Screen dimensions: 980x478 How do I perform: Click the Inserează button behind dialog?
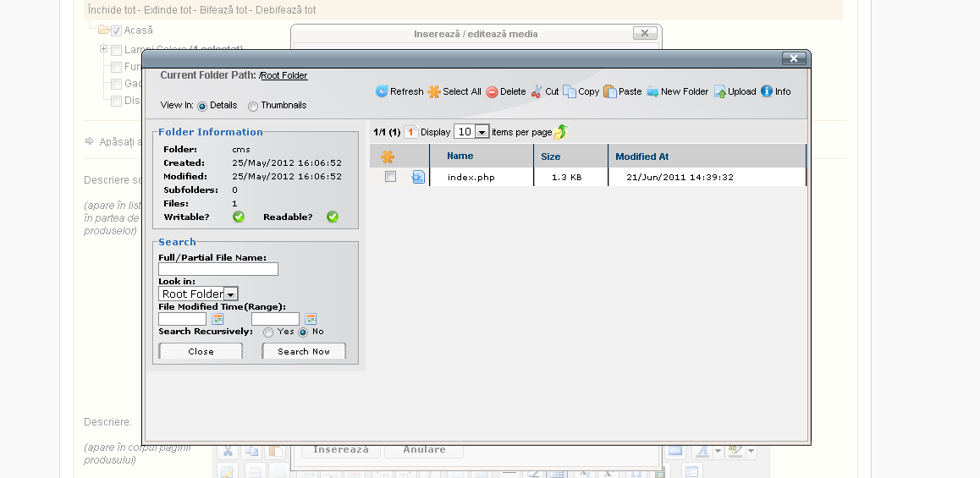[x=341, y=450]
